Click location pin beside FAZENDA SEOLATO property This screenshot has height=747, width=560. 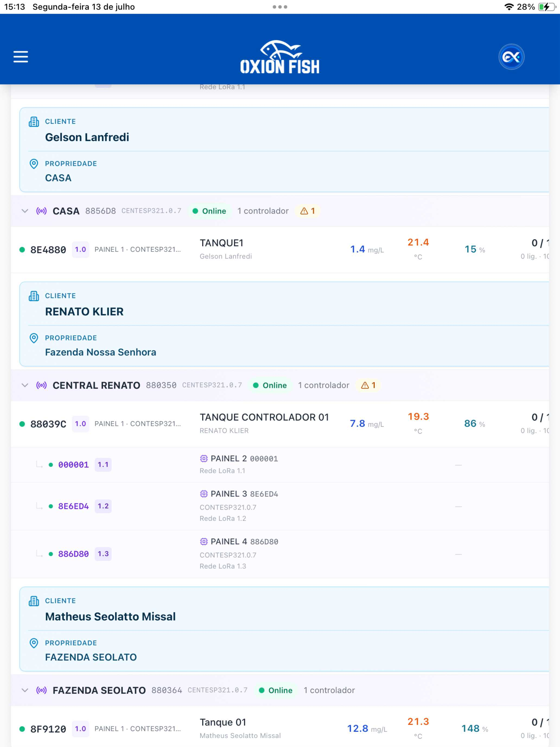point(34,643)
